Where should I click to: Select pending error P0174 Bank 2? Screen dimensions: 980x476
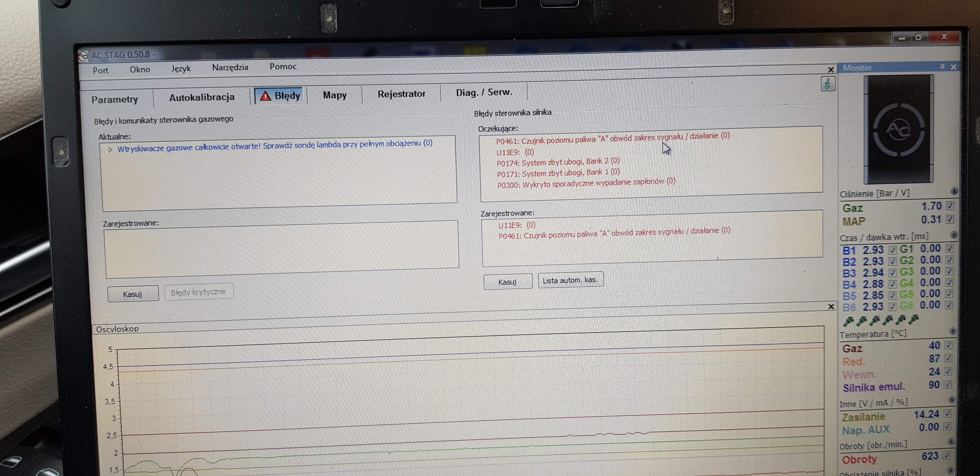point(558,162)
